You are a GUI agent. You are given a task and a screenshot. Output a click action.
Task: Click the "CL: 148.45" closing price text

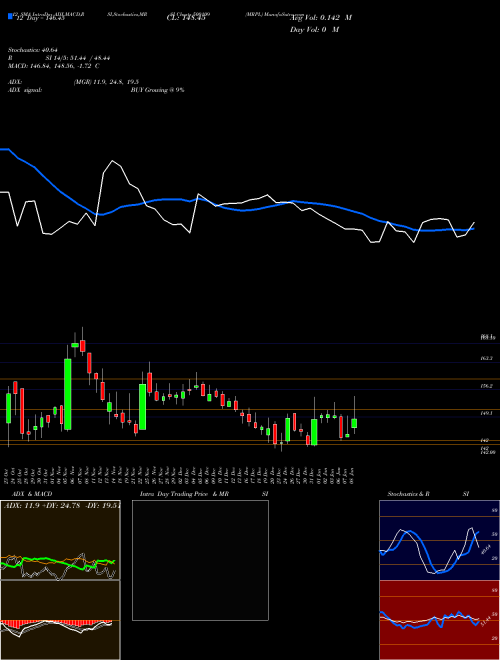186,18
